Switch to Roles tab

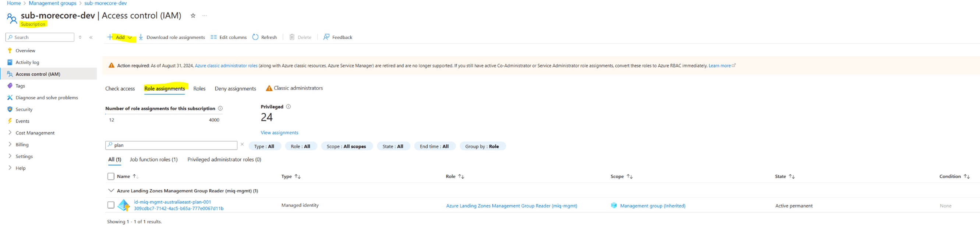point(199,88)
